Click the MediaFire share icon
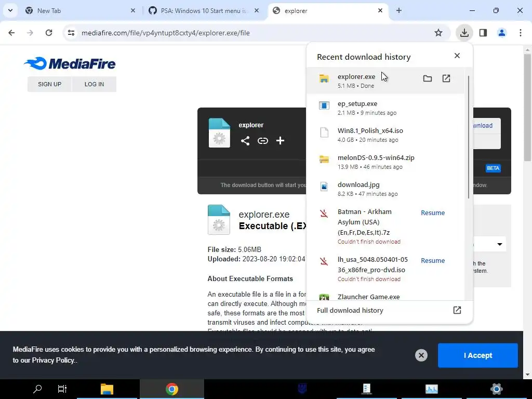Screen dimensions: 532x399 click(245, 141)
